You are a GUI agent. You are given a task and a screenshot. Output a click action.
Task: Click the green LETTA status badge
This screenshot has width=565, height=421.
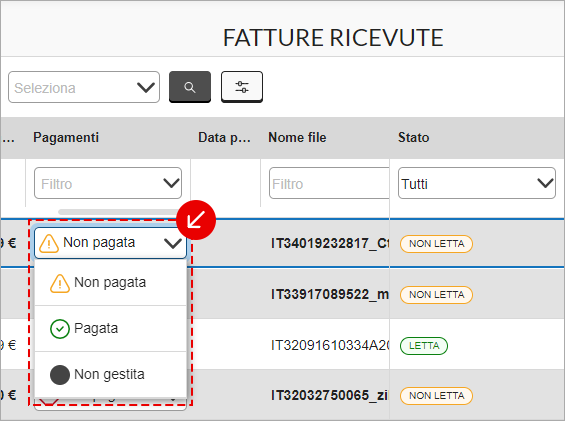424,346
